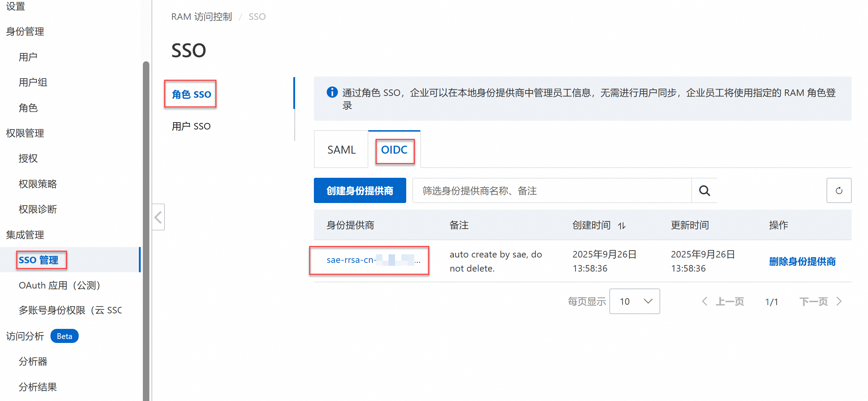The width and height of the screenshot is (868, 401).
Task: Click the blue info icon in banner
Action: (x=332, y=92)
